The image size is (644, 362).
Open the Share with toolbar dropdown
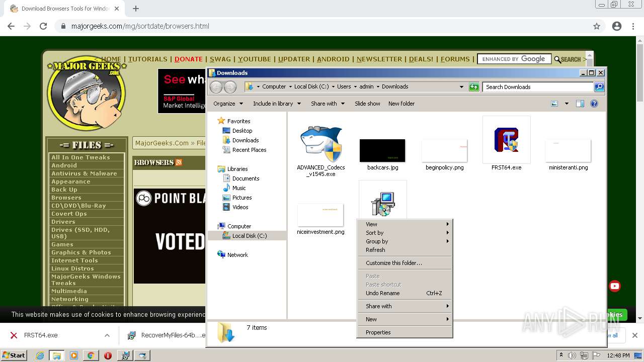coord(328,104)
